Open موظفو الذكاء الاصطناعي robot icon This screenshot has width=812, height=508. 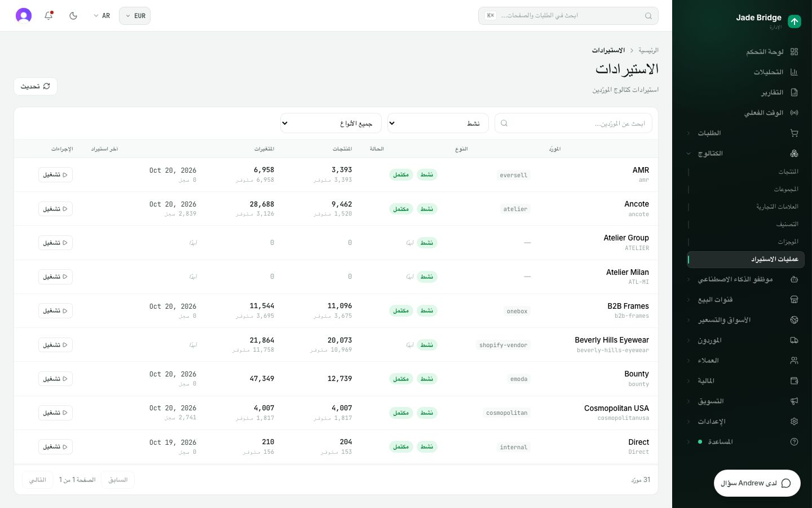(x=795, y=279)
